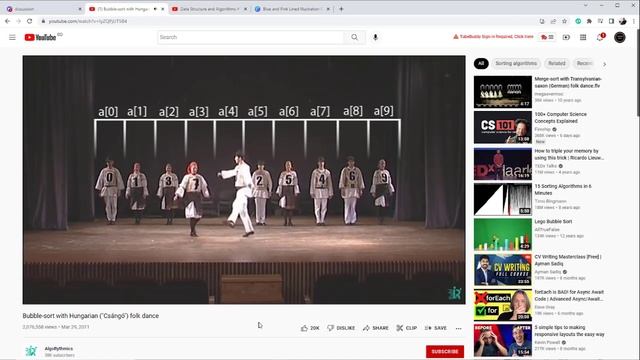
Task: Select the Related filter chip
Action: click(557, 63)
